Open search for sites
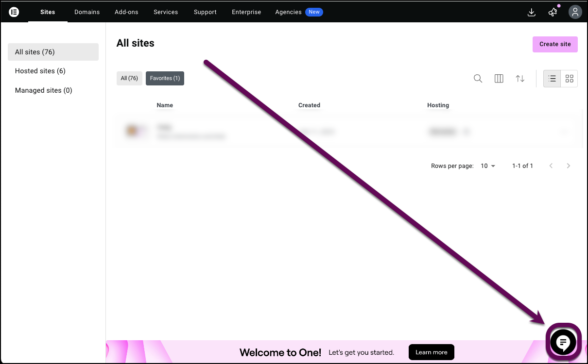588x364 pixels. pyautogui.click(x=478, y=78)
